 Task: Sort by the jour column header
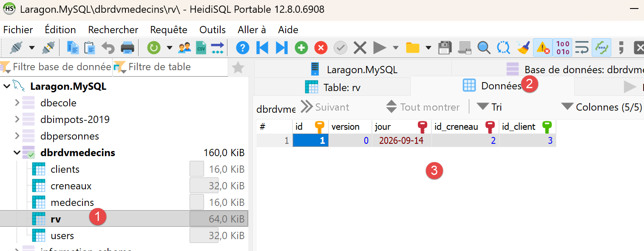click(x=401, y=126)
